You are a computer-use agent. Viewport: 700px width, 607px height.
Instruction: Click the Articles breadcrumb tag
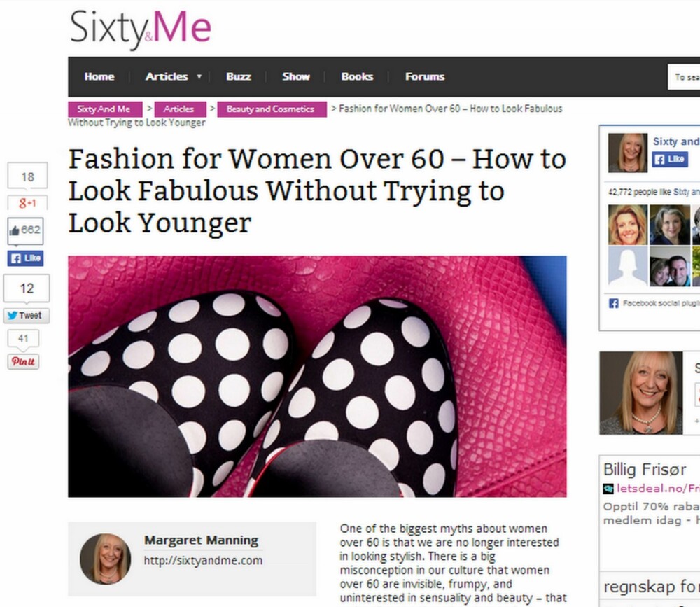(180, 109)
